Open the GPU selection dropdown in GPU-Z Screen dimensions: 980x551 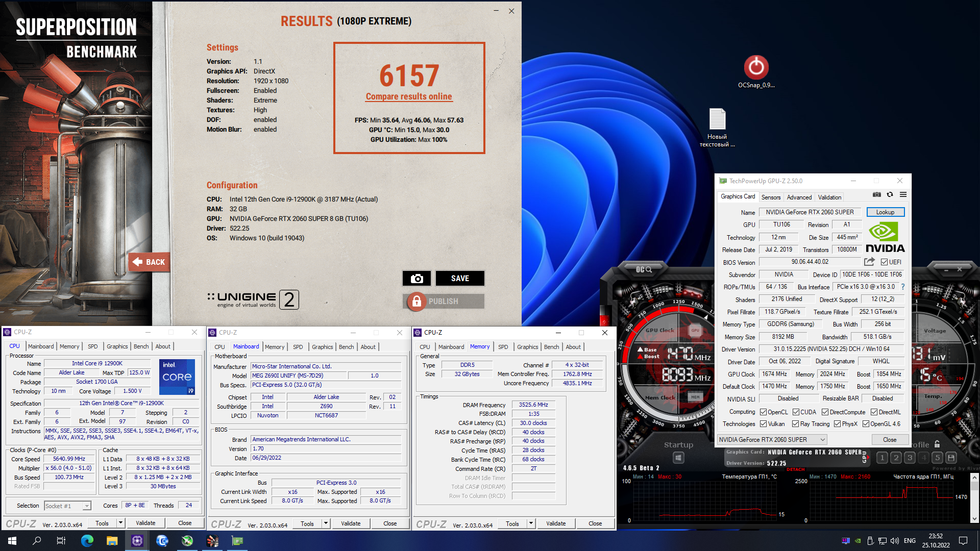(772, 440)
